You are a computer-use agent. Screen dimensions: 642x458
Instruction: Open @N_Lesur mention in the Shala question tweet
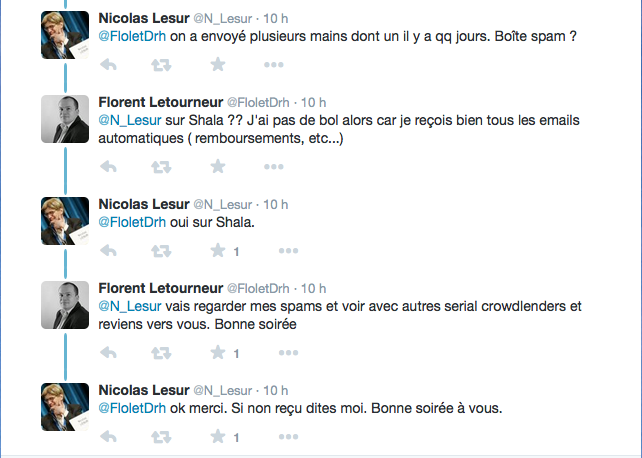tap(125, 120)
